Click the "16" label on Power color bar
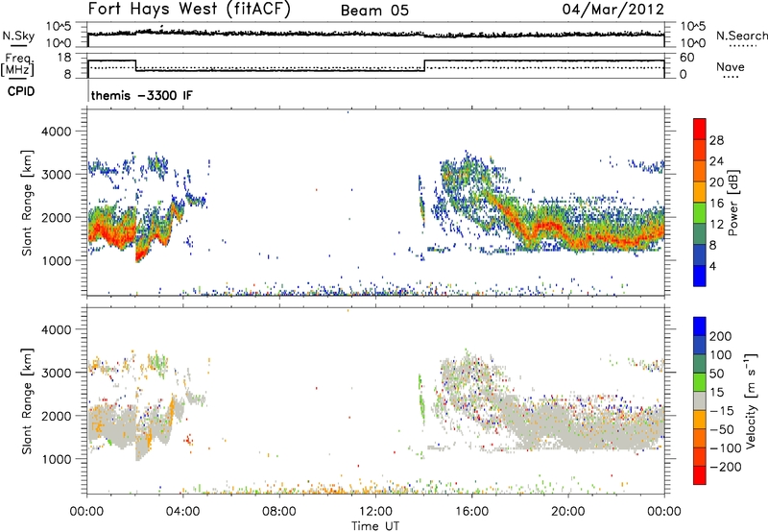Screen dimensions: 768x532 [716, 204]
